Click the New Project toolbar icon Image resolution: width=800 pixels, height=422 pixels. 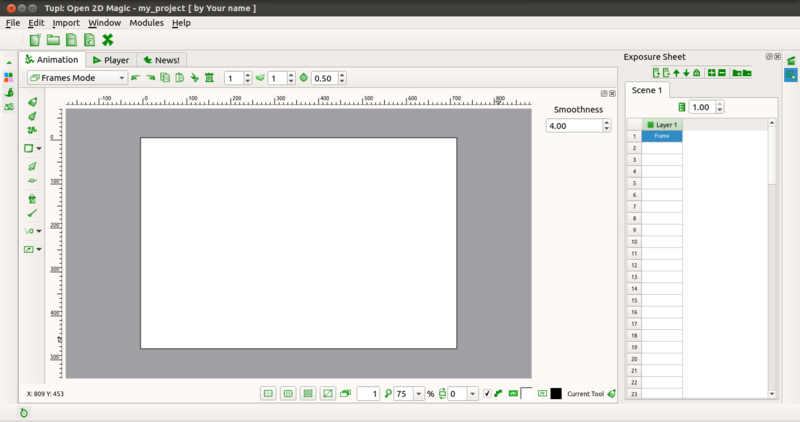(x=35, y=40)
